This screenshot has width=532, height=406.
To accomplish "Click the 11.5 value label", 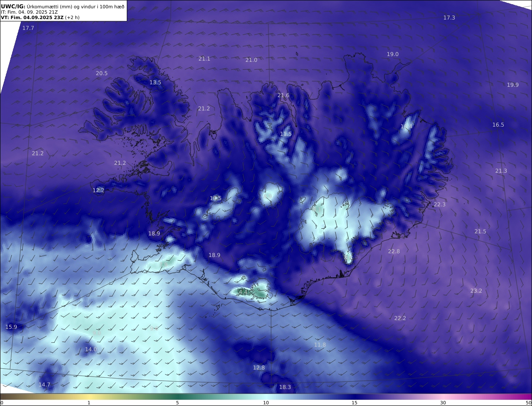I will point(286,134).
